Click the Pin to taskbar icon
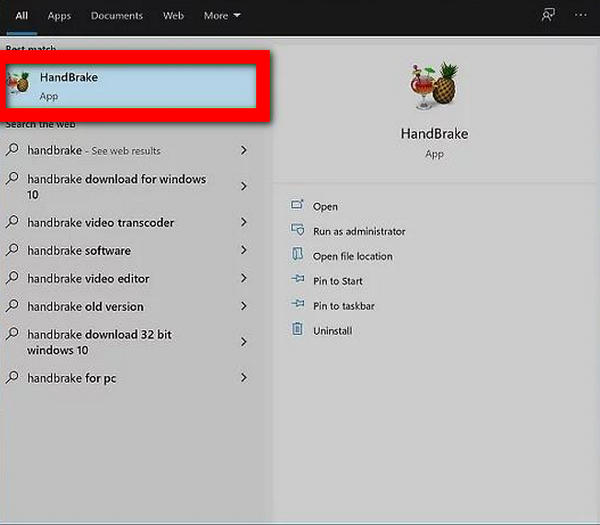 (x=296, y=306)
